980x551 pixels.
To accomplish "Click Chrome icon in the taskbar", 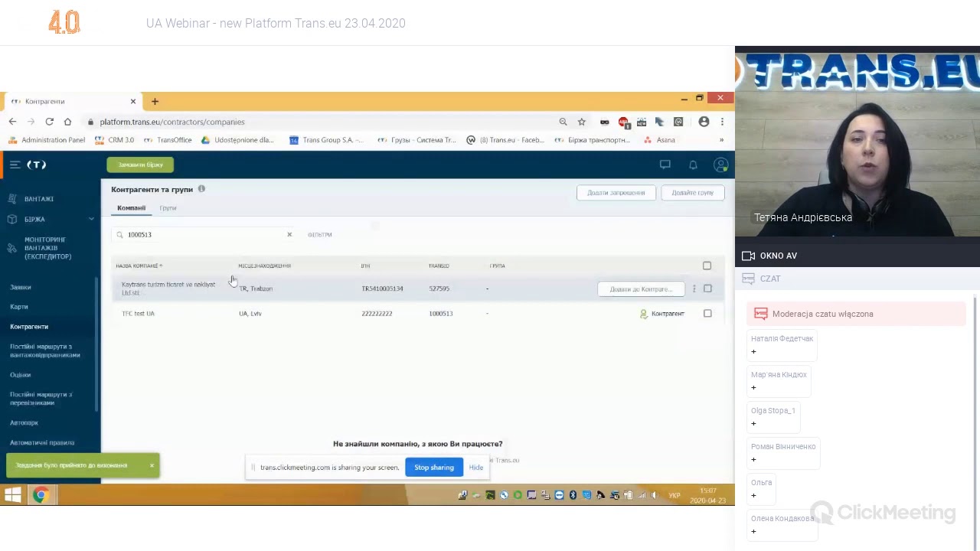I will (41, 495).
